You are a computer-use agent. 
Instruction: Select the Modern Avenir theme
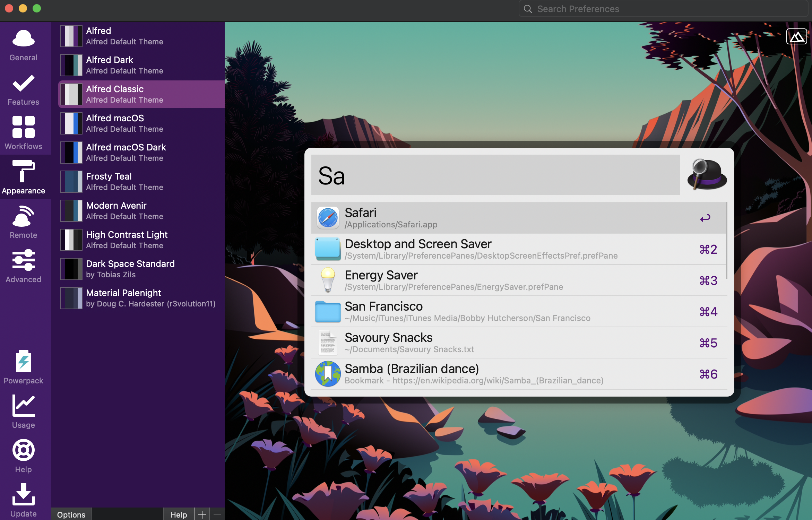coord(141,211)
